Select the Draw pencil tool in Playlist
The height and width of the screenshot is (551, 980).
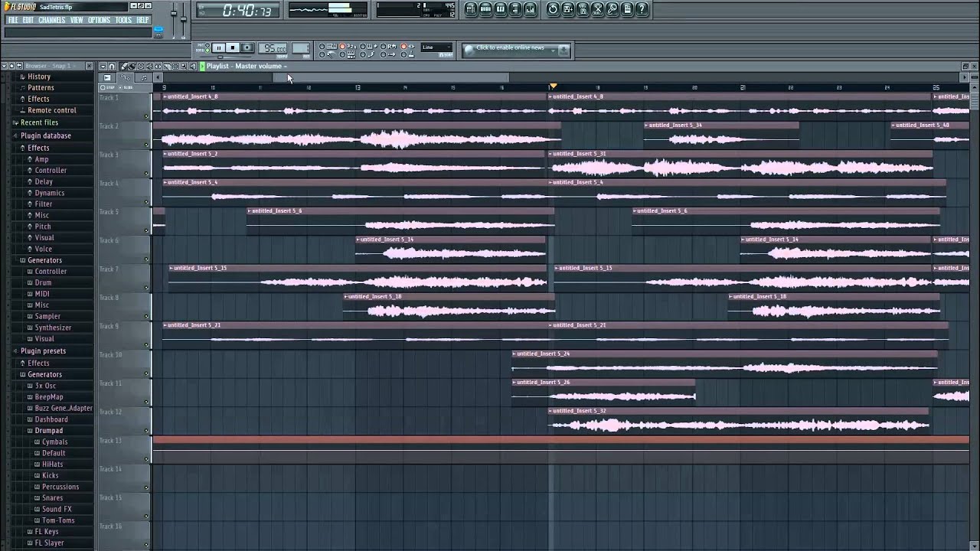(123, 67)
